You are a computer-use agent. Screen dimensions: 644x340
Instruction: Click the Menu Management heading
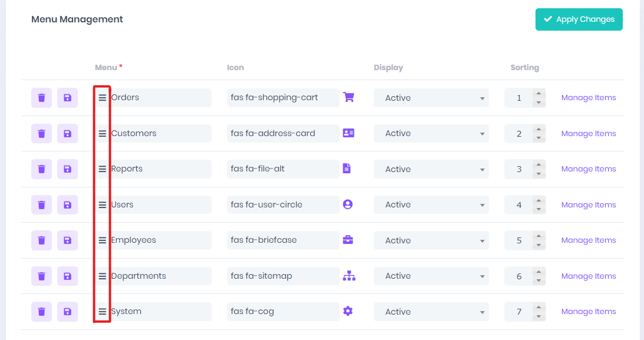tap(77, 19)
